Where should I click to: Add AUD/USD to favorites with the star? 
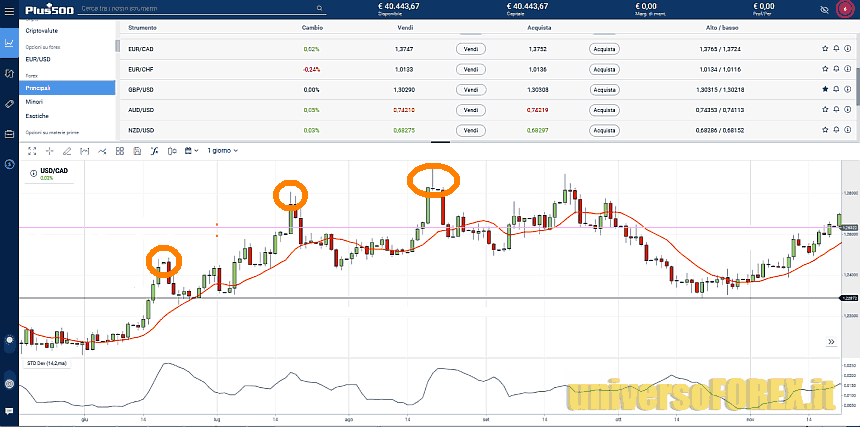tap(825, 110)
